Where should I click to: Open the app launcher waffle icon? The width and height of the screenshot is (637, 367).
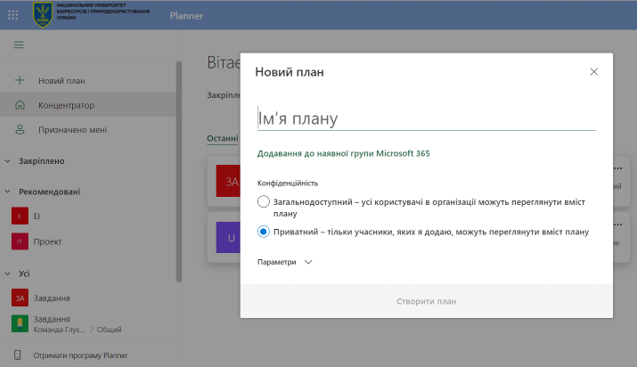(x=13, y=15)
